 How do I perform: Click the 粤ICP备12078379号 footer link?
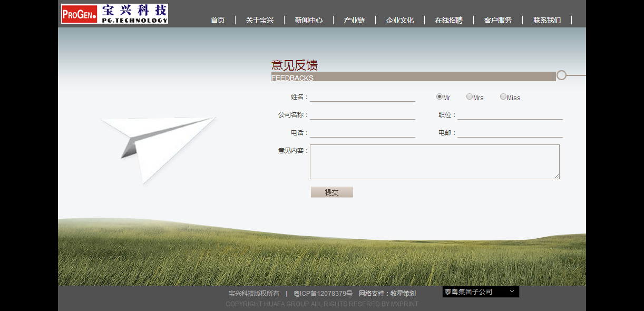pyautogui.click(x=322, y=293)
